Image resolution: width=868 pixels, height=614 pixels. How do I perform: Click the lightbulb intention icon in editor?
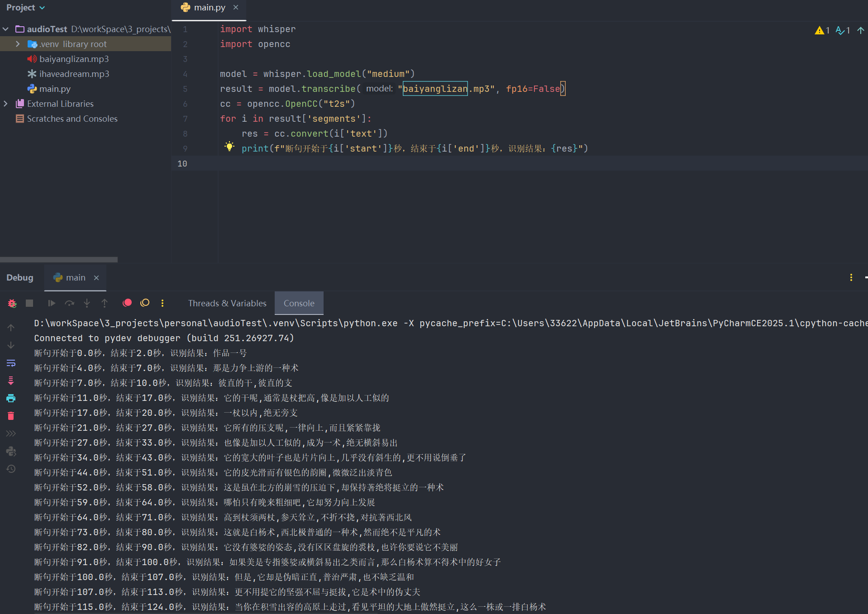(229, 146)
